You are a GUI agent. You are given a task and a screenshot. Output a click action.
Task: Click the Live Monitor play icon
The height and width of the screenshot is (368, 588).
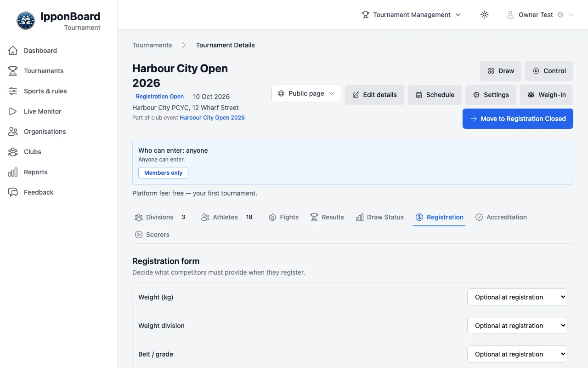(x=13, y=111)
